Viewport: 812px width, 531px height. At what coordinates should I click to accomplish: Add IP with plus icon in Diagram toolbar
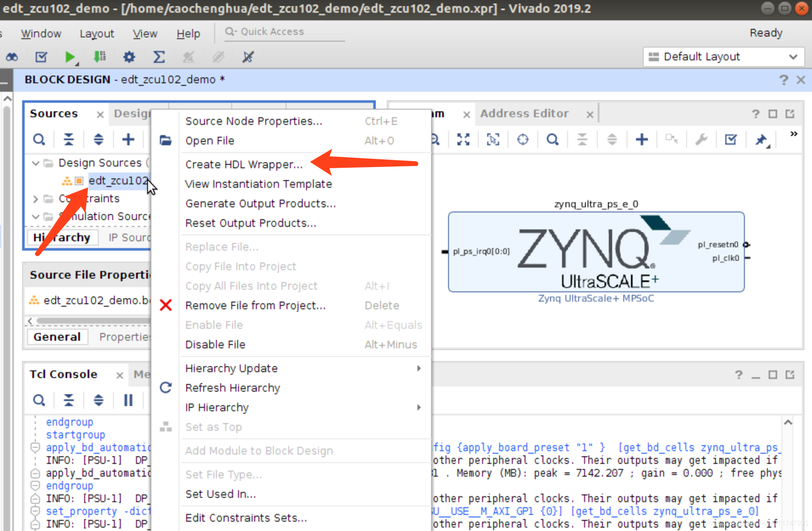[642, 139]
